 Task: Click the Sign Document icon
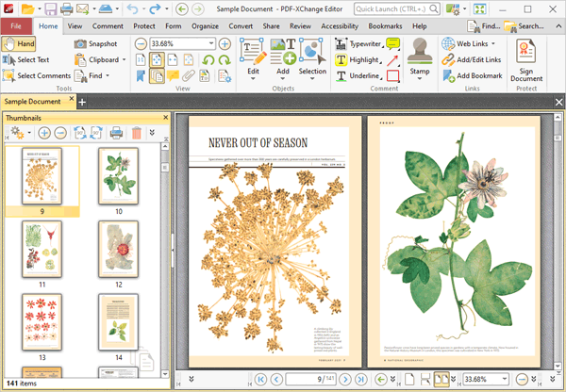[x=525, y=51]
